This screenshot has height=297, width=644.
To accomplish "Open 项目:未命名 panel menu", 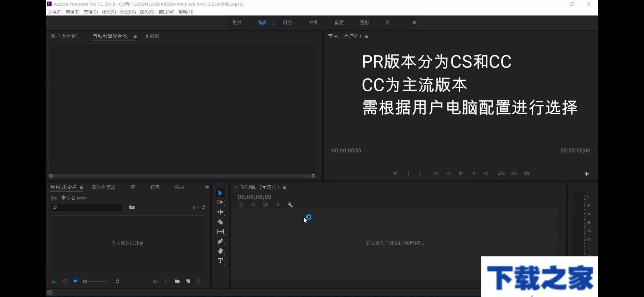I will coord(82,187).
